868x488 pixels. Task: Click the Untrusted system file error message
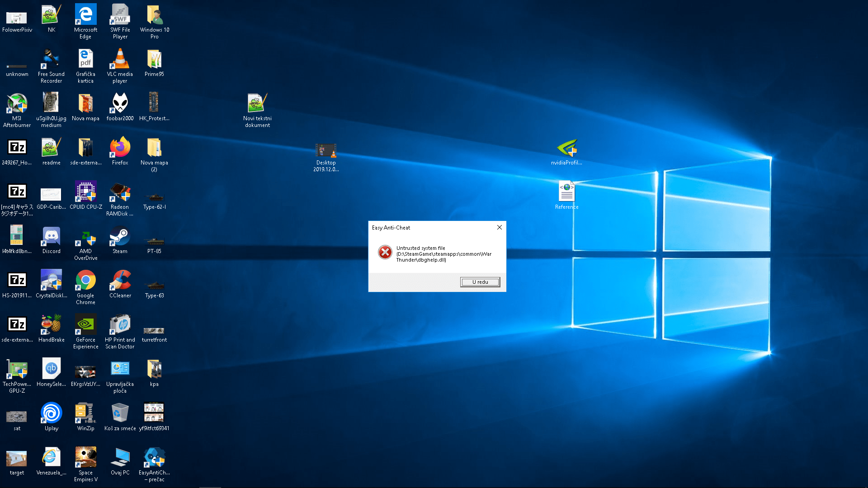click(x=444, y=254)
